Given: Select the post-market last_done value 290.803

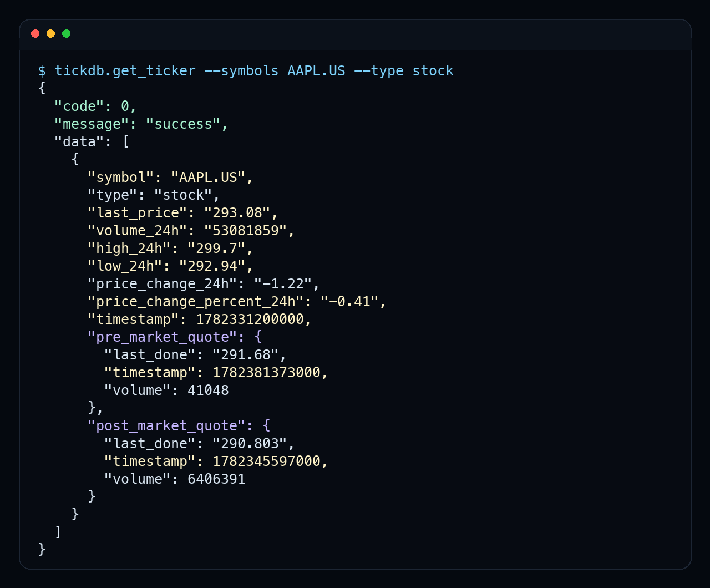Looking at the screenshot, I should coord(250,444).
